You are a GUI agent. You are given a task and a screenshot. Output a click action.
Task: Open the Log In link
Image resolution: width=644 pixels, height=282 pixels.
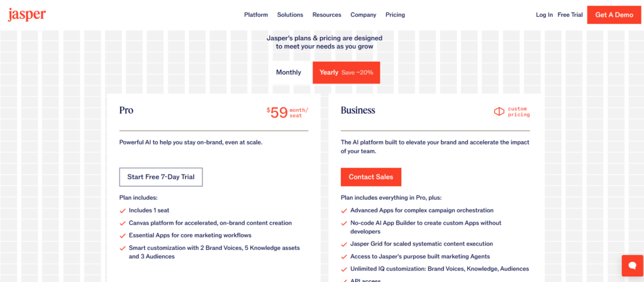(545, 14)
